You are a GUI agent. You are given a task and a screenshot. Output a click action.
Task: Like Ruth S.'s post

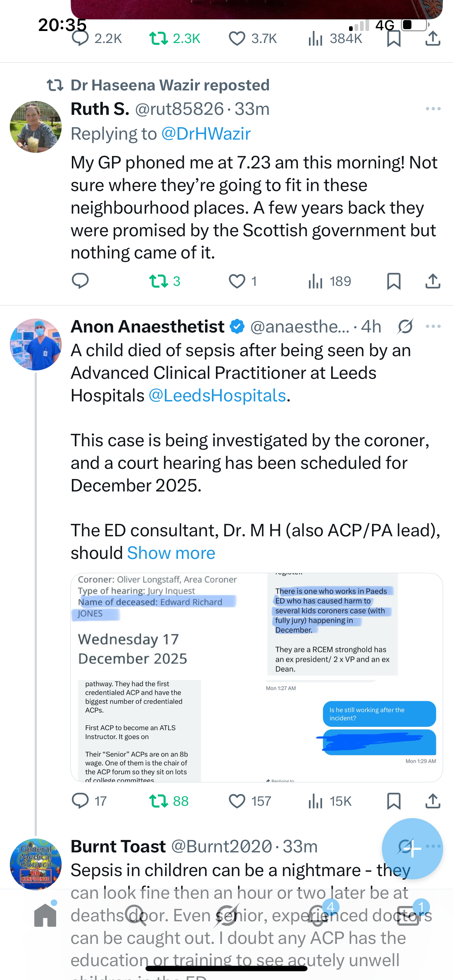[x=237, y=281]
